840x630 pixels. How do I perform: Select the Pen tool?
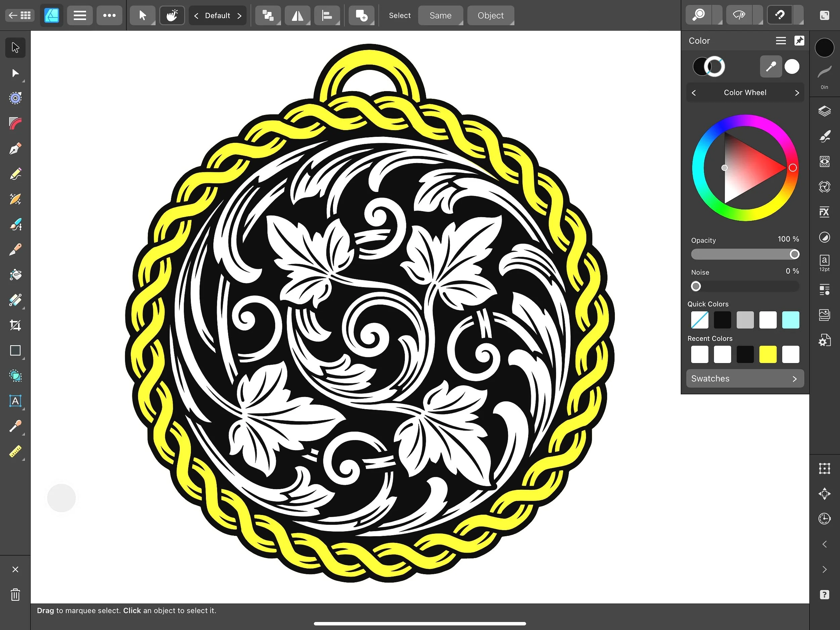tap(15, 148)
